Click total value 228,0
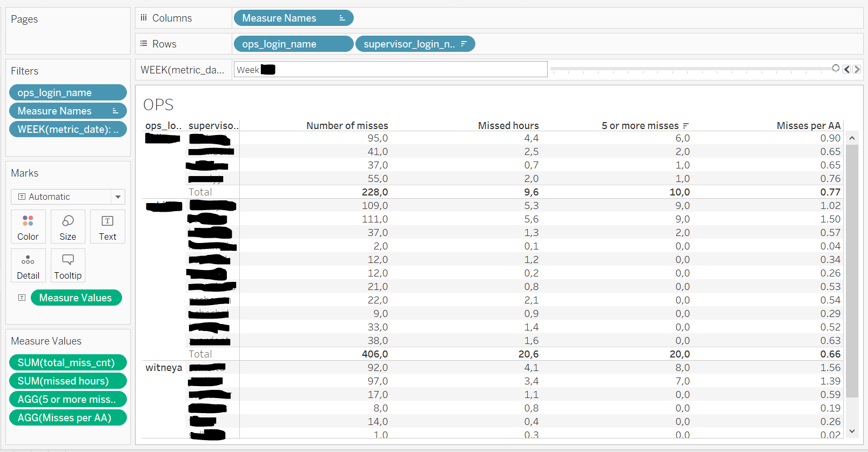This screenshot has height=452, width=868. (375, 192)
